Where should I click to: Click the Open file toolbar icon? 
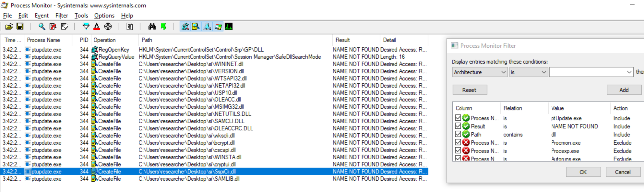[x=9, y=26]
